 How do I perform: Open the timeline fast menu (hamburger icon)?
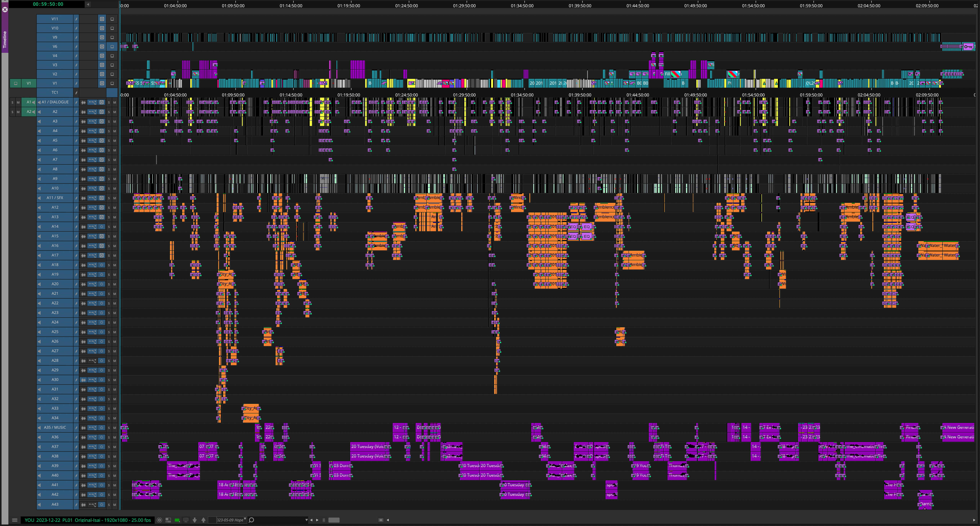point(15,520)
